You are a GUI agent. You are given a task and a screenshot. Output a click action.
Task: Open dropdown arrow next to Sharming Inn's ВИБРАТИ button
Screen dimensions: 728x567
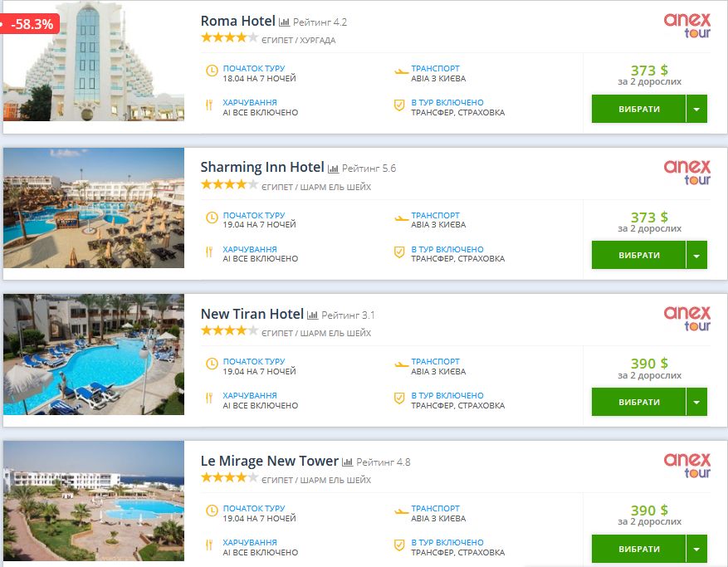(x=696, y=255)
